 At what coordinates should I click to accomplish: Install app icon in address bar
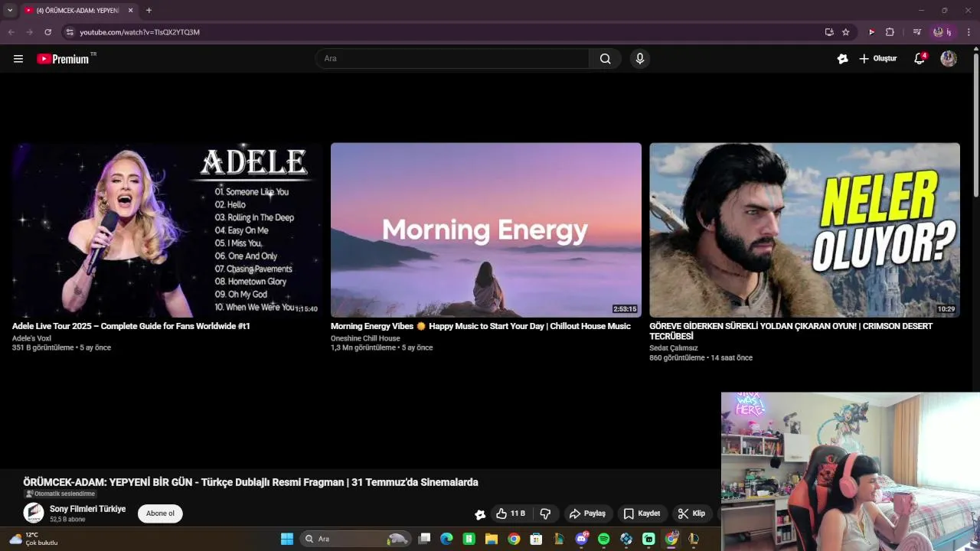pyautogui.click(x=829, y=32)
